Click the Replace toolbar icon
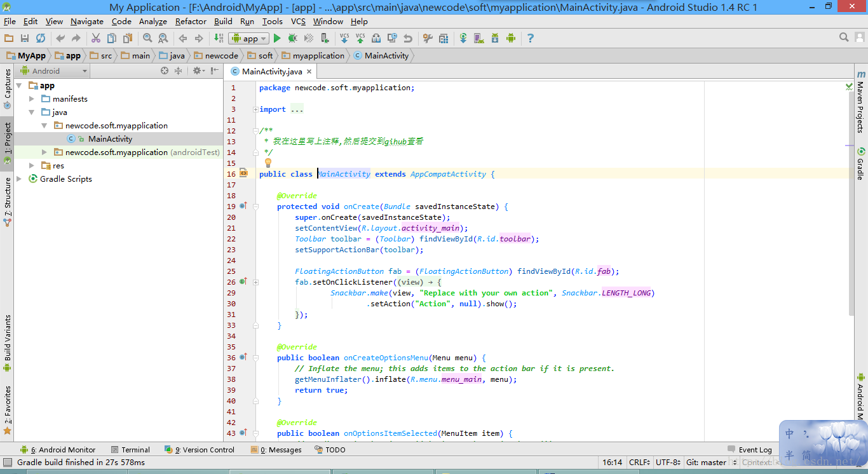Screen dimensions: 868x474 point(163,38)
